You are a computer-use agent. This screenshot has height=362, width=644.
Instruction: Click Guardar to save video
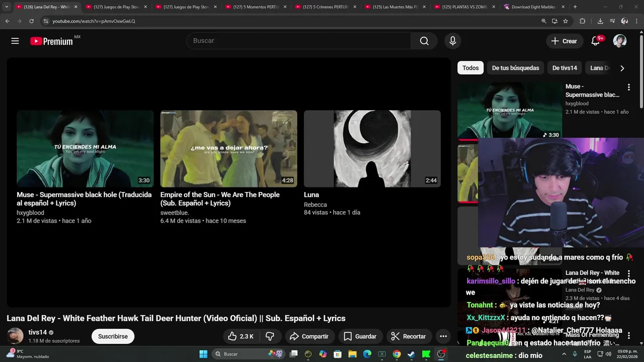(360, 336)
